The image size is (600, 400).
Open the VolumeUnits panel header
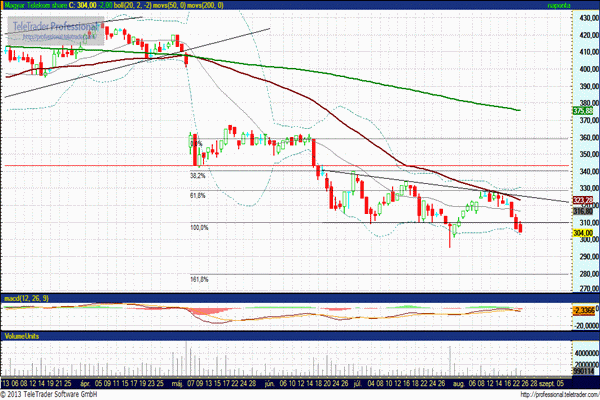pyautogui.click(x=21, y=336)
